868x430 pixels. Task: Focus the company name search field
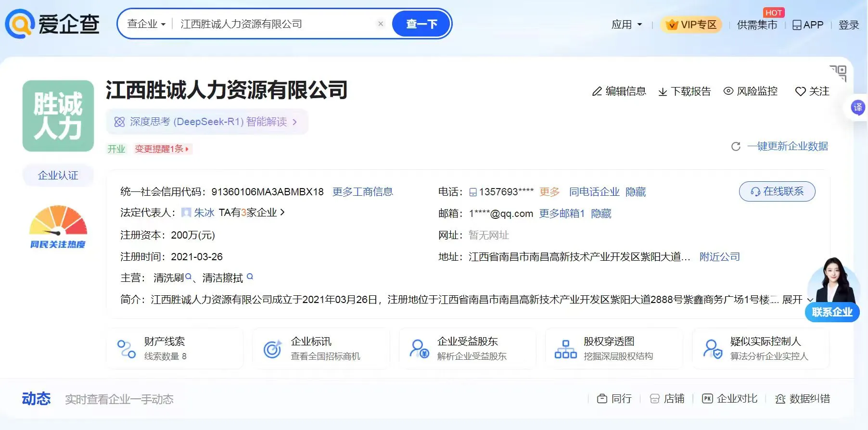274,24
